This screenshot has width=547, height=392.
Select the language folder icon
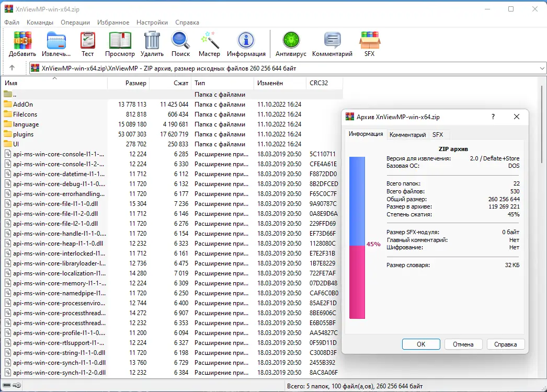(x=8, y=124)
